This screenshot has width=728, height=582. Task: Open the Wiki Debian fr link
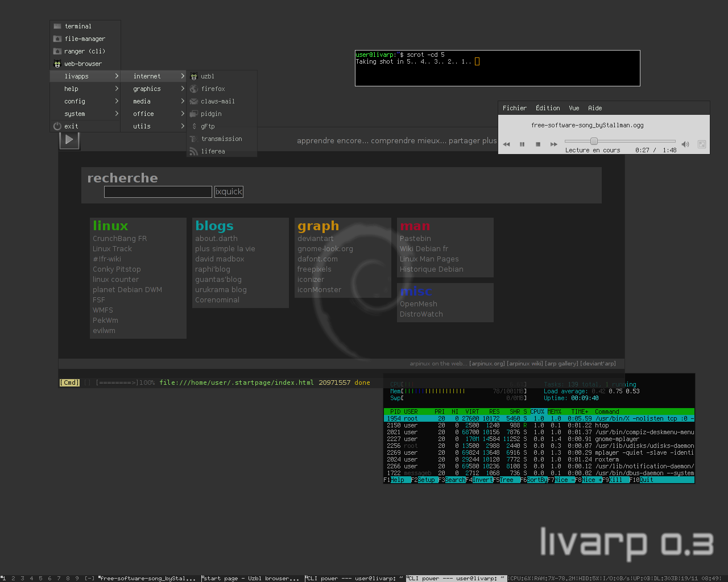pyautogui.click(x=424, y=249)
